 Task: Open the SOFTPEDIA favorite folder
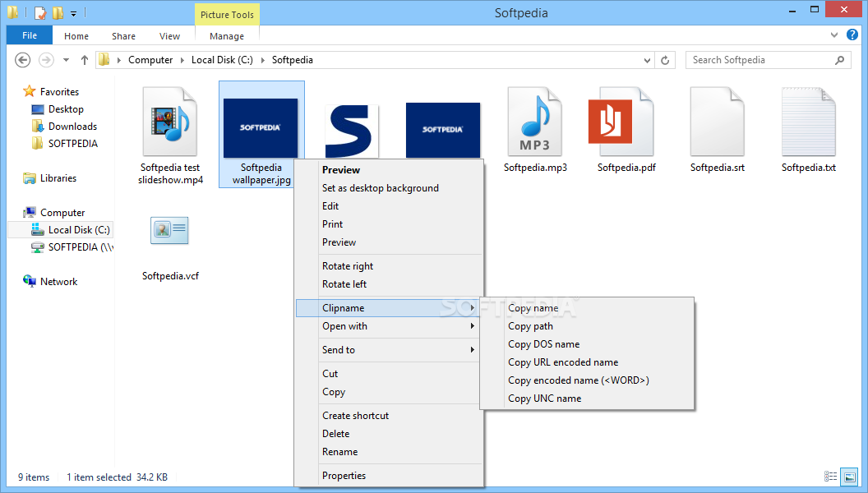point(72,143)
